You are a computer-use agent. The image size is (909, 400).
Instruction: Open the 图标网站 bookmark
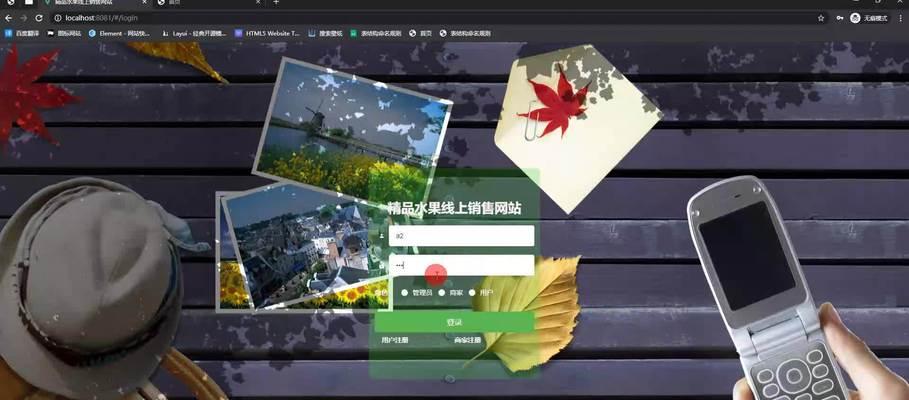pyautogui.click(x=64, y=34)
